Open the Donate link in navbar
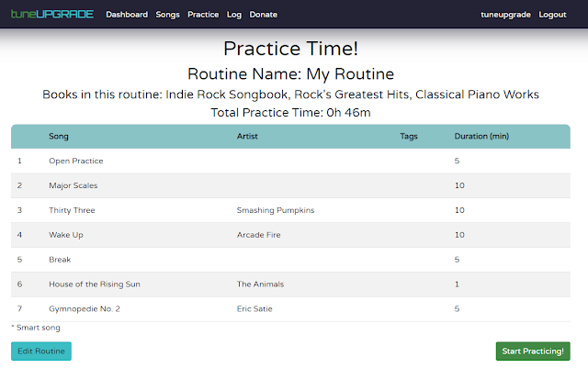Image resolution: width=588 pixels, height=390 pixels. click(x=264, y=15)
